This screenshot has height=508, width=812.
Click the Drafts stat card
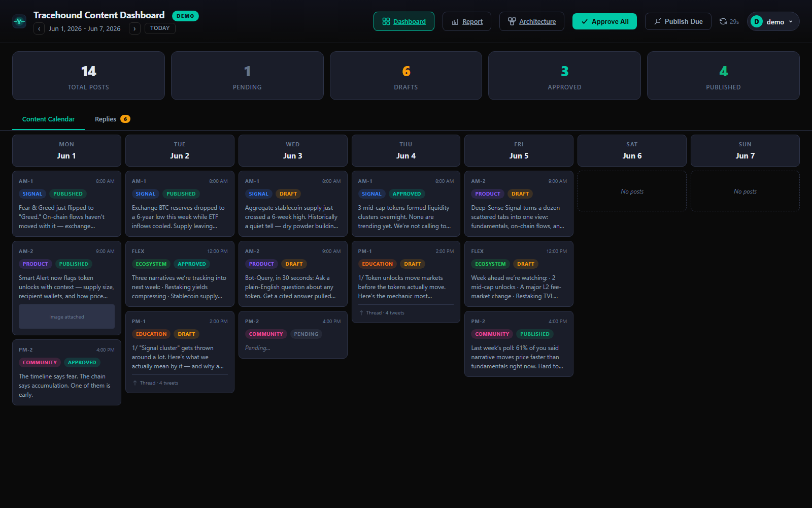point(406,76)
